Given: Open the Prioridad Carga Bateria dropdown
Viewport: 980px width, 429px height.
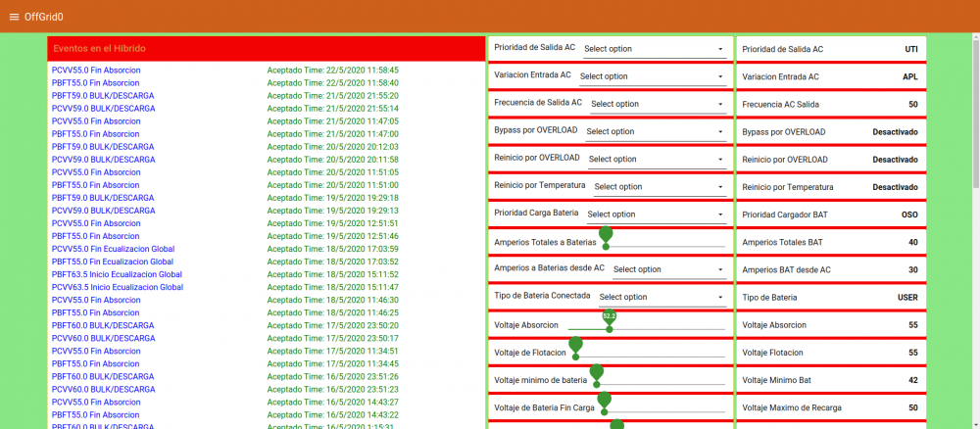Looking at the screenshot, I should 657,214.
